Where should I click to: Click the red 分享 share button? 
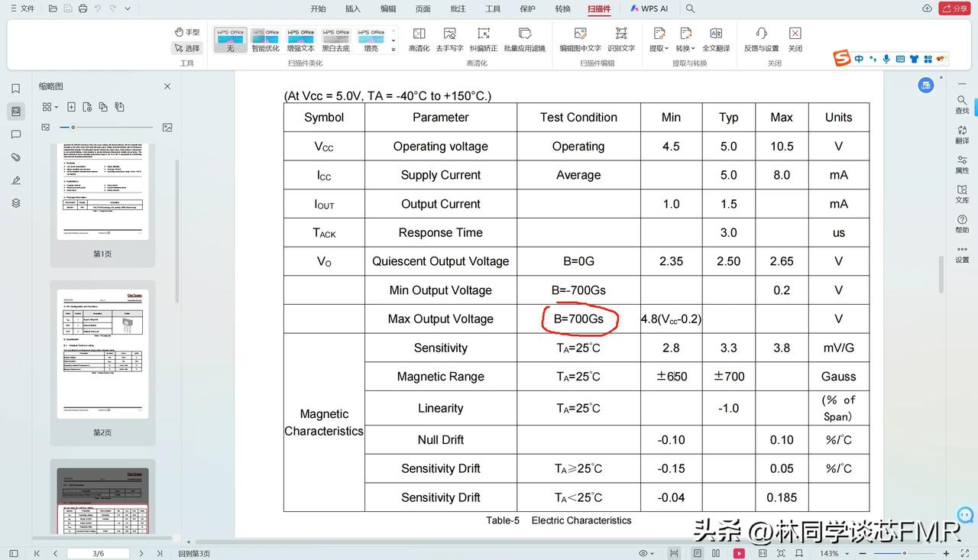click(955, 8)
